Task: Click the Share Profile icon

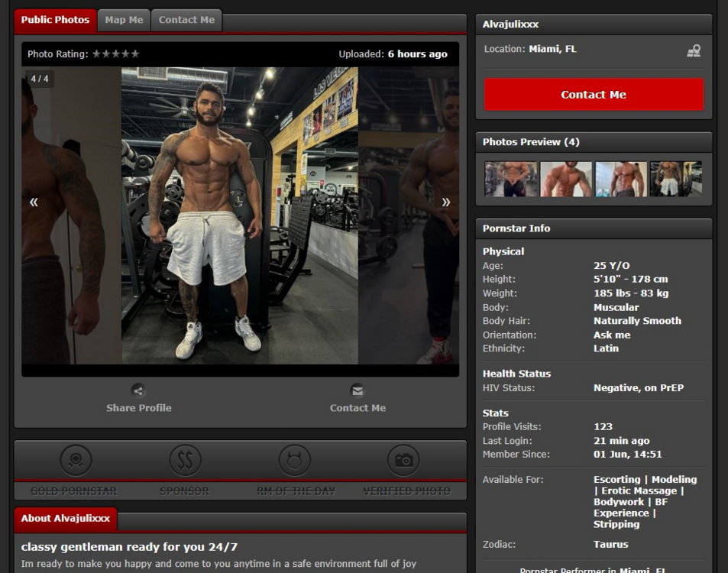Action: click(138, 390)
